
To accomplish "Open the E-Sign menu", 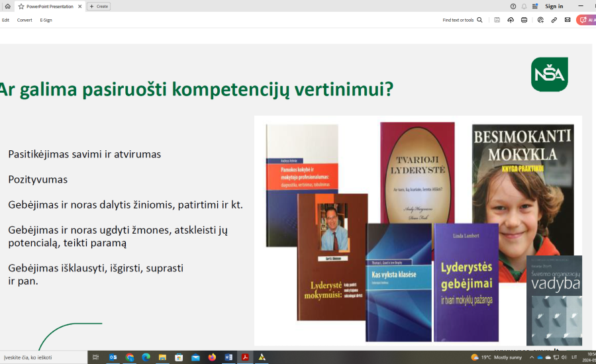I will click(x=46, y=20).
